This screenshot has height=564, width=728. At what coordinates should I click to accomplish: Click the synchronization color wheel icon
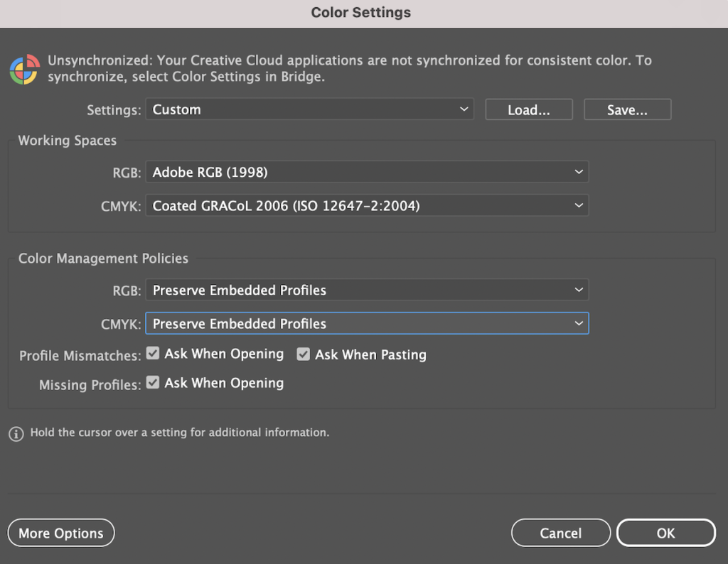coord(23,69)
